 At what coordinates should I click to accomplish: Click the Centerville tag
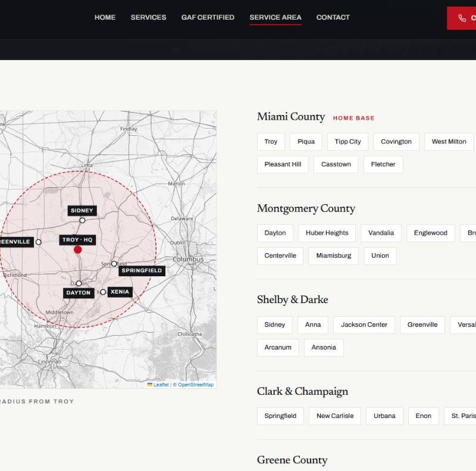coord(280,256)
